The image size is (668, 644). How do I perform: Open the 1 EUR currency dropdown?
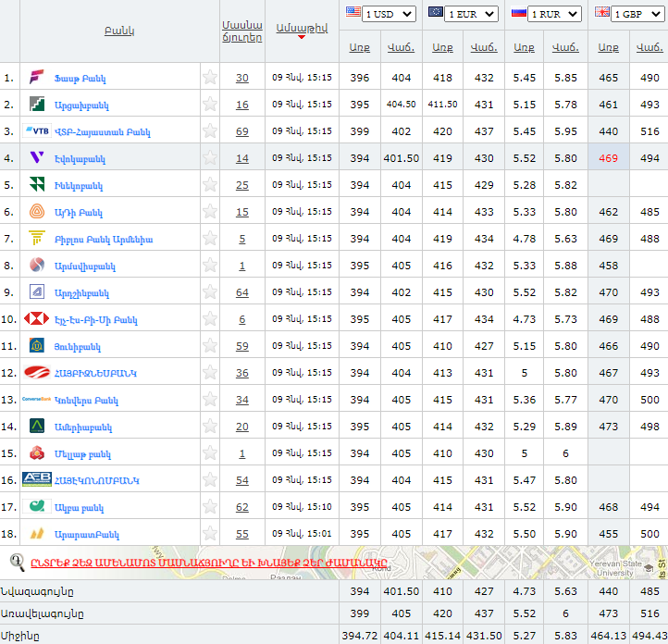[472, 14]
